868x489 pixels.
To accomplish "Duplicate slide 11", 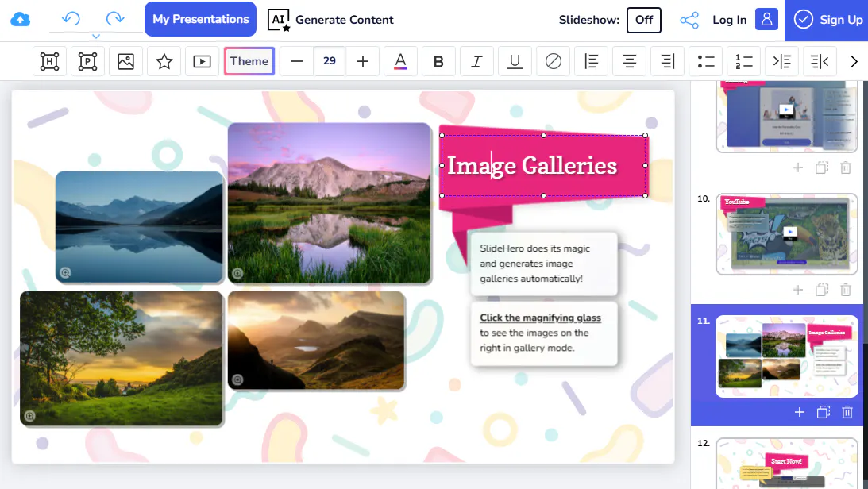I will [824, 412].
